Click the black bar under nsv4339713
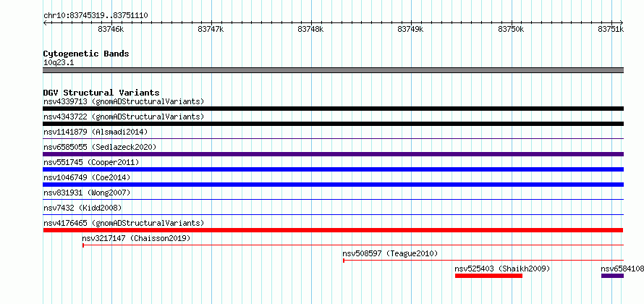The image size is (644, 304). pyautogui.click(x=333, y=109)
